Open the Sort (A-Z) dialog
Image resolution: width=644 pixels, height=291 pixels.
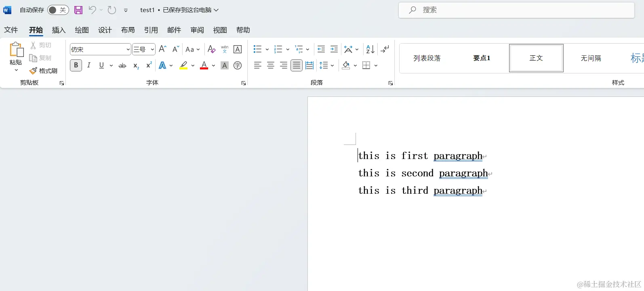[370, 49]
